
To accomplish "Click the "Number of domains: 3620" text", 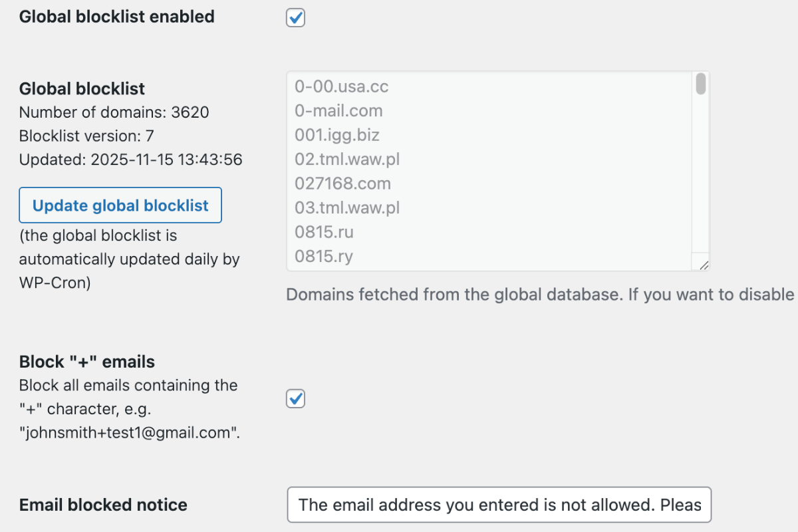I will pyautogui.click(x=113, y=112).
